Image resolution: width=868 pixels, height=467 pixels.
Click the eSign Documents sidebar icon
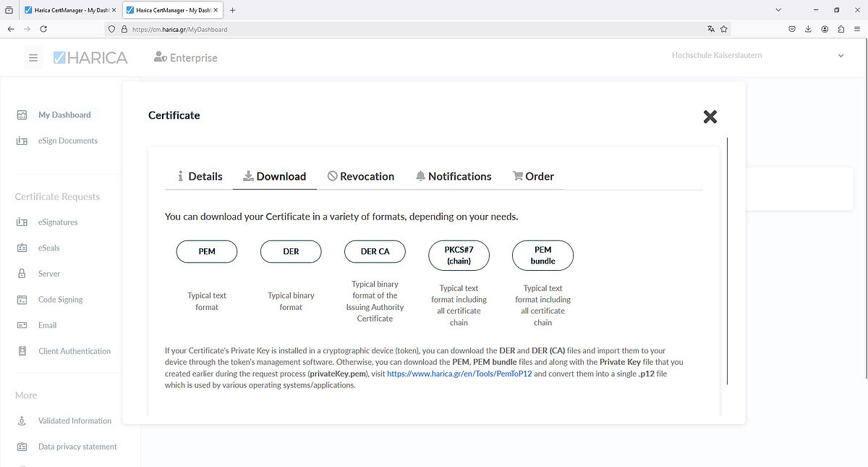point(22,141)
